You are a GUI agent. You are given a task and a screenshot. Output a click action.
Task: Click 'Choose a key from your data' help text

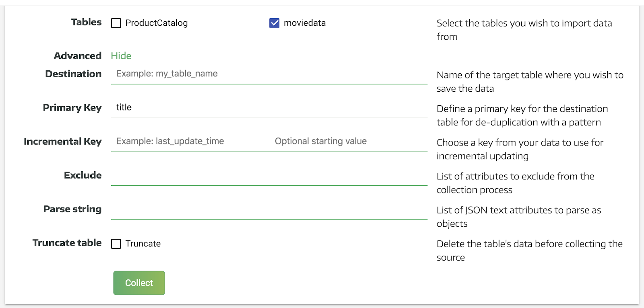tap(520, 149)
